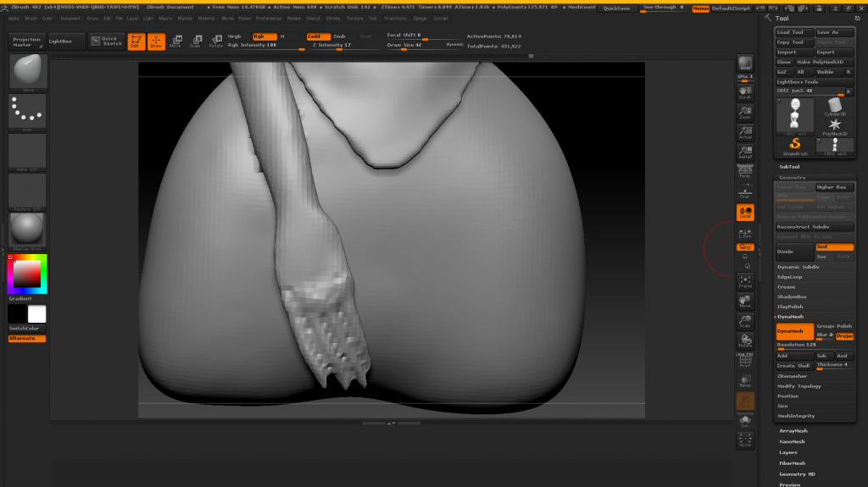The width and height of the screenshot is (868, 487).
Task: Open the Zplugin menu
Action: (420, 19)
